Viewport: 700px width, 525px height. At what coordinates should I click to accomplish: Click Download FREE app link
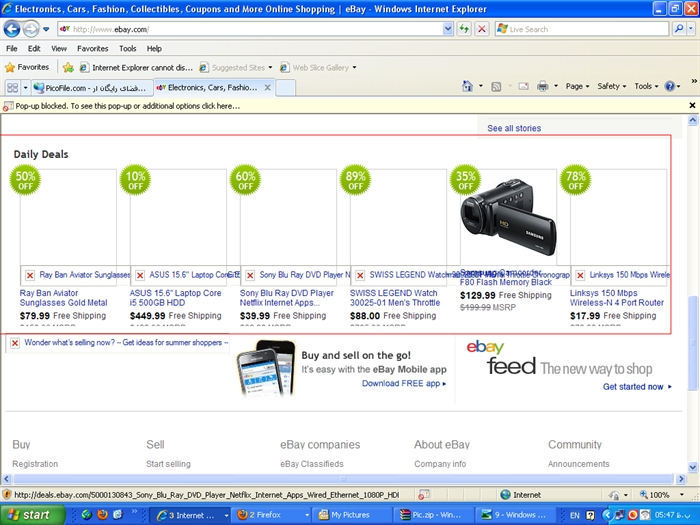[404, 383]
